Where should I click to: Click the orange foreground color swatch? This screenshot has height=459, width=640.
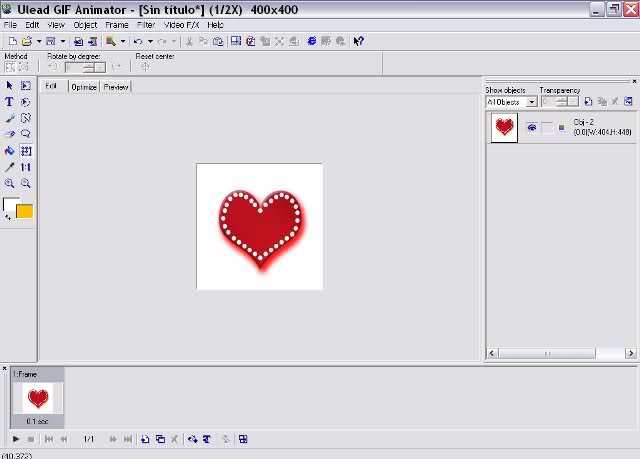pyautogui.click(x=24, y=211)
